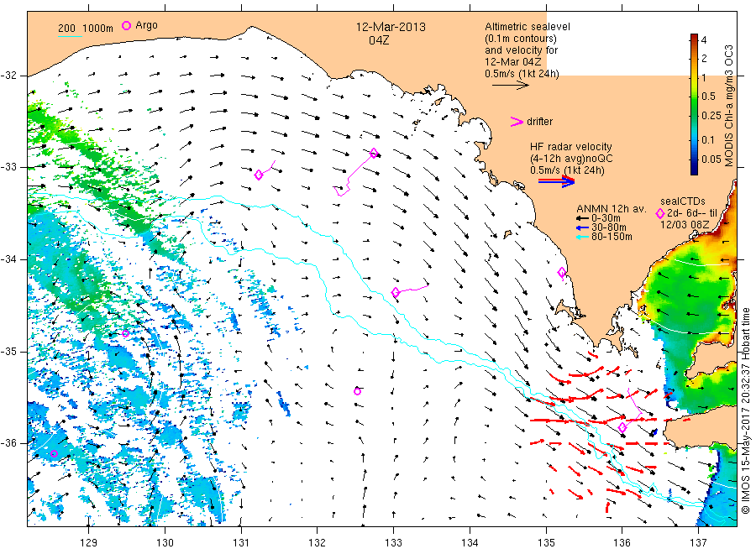Click the latitude axis label '-33'

point(8,167)
